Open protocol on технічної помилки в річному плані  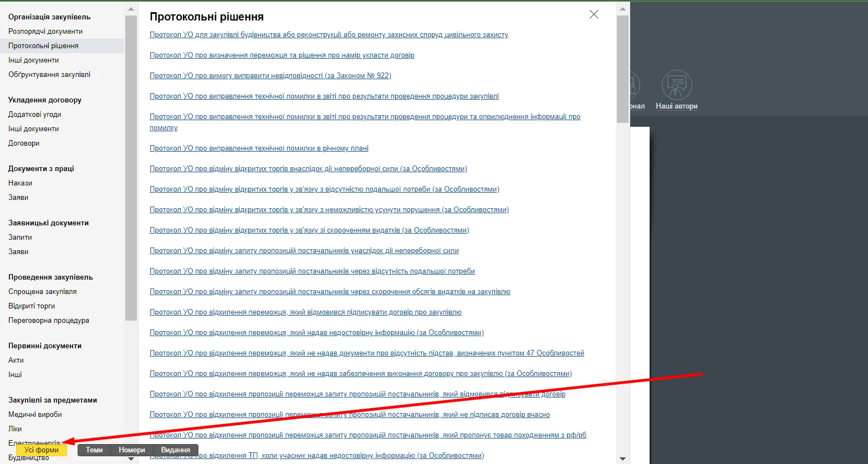[x=259, y=148]
